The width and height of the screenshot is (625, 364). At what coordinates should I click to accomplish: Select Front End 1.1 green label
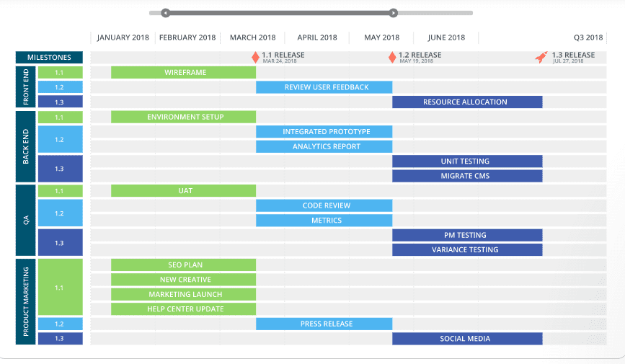tap(60, 73)
